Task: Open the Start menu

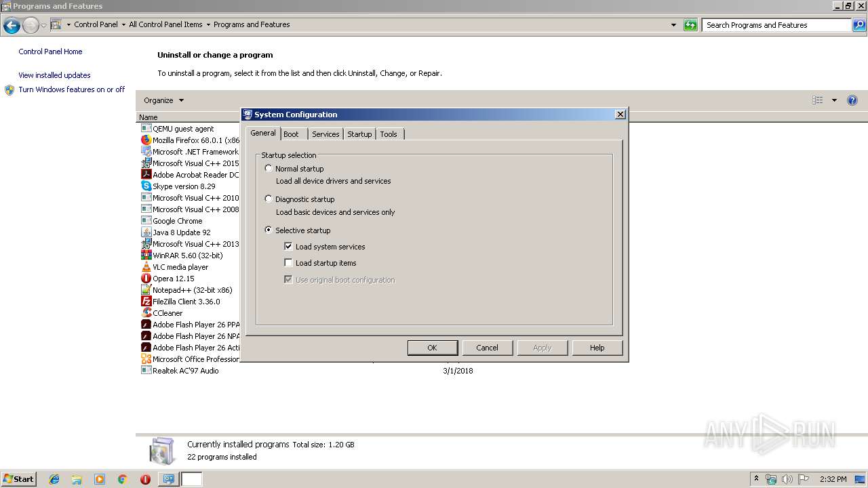Action: coord(18,479)
